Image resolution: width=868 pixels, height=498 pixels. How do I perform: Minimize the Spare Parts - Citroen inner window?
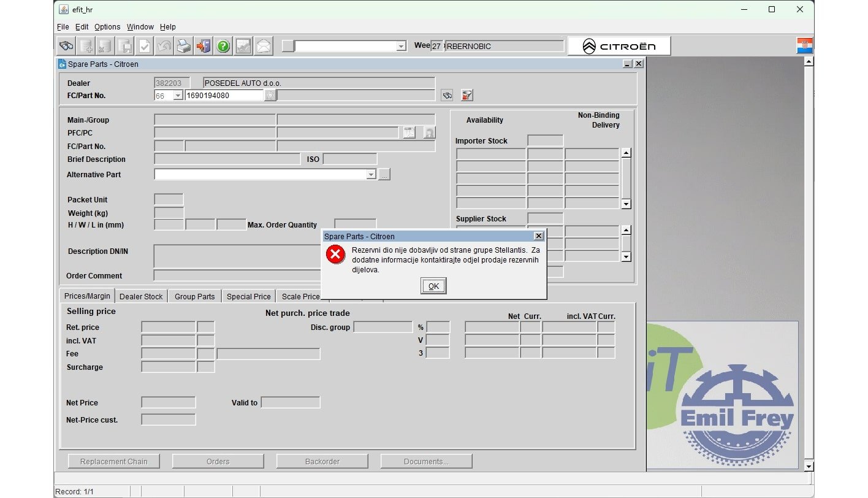click(x=627, y=64)
